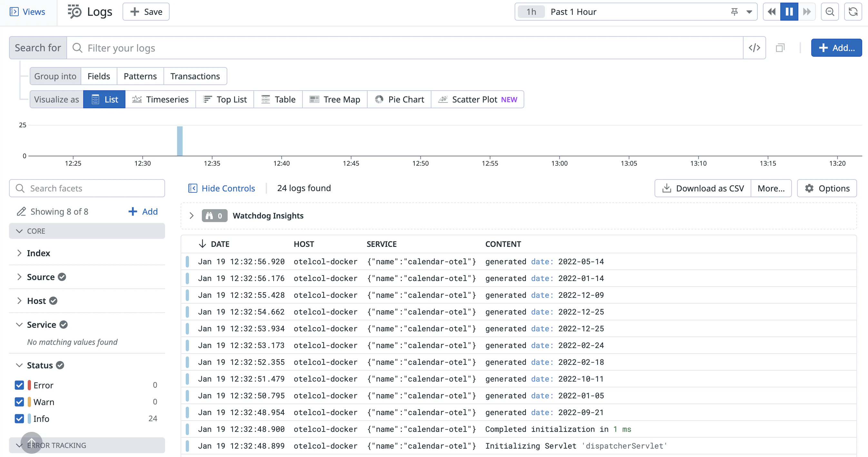This screenshot has height=457, width=868.
Task: Skip the time range forward
Action: [807, 12]
